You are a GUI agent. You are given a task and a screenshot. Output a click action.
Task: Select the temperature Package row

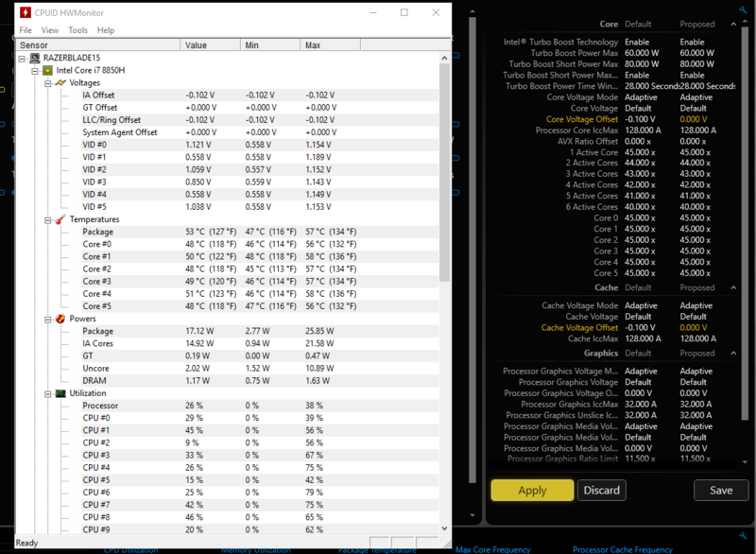tap(260, 232)
